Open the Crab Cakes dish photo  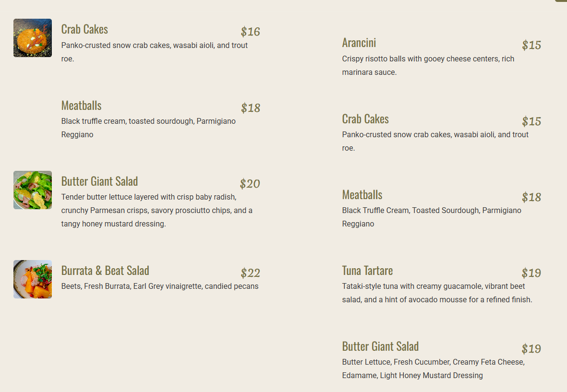pyautogui.click(x=33, y=38)
